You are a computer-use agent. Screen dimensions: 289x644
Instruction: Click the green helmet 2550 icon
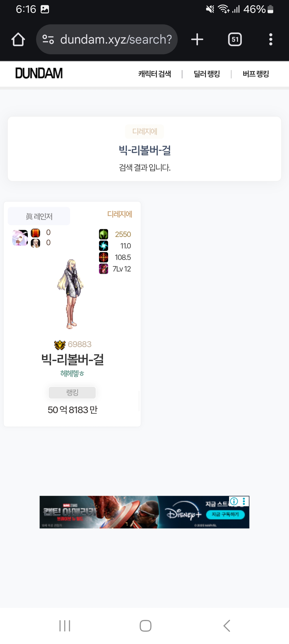coord(104,234)
